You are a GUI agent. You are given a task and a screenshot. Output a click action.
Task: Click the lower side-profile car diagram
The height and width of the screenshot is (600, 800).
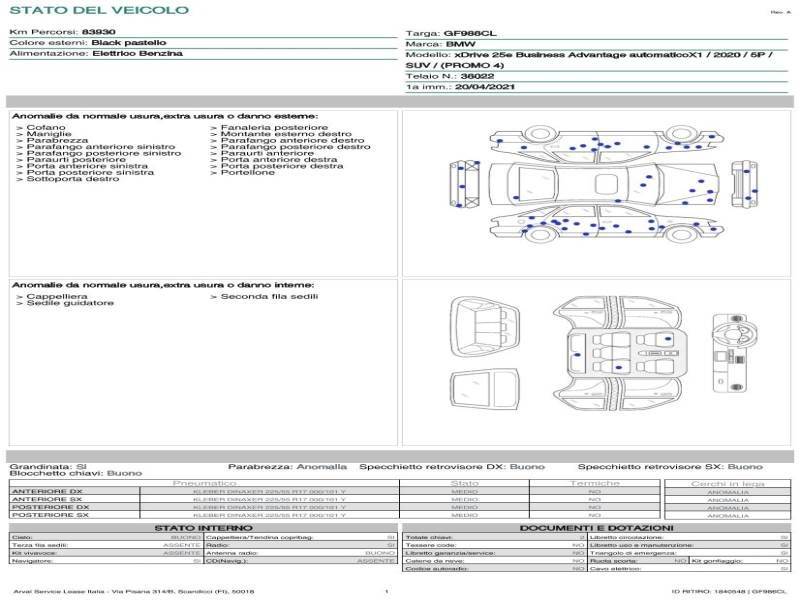pyautogui.click(x=607, y=225)
